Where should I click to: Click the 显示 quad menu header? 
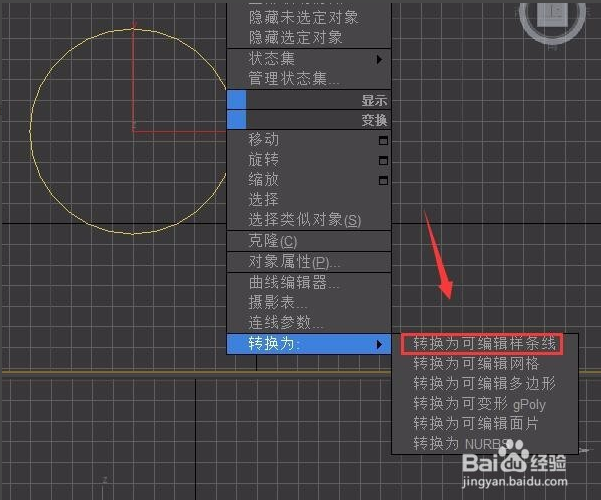pos(309,100)
